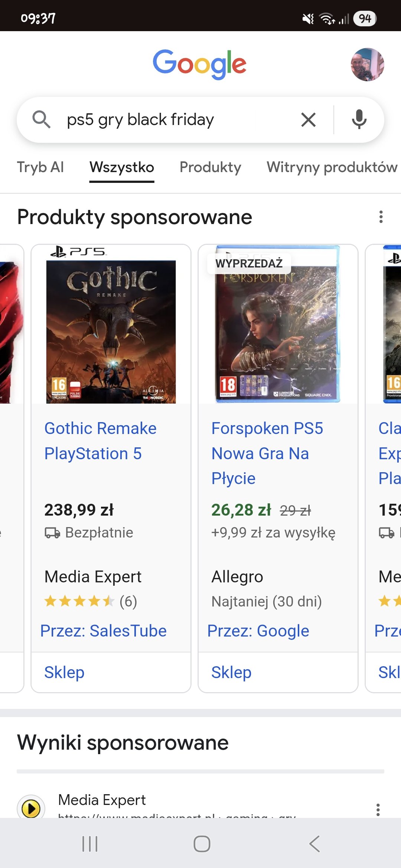Tap the Android back navigation button

click(314, 844)
